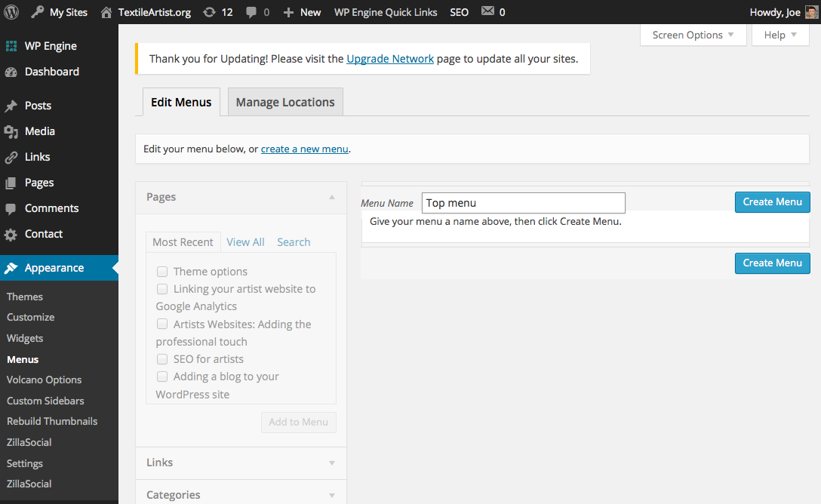Open the Help dropdown

click(780, 35)
